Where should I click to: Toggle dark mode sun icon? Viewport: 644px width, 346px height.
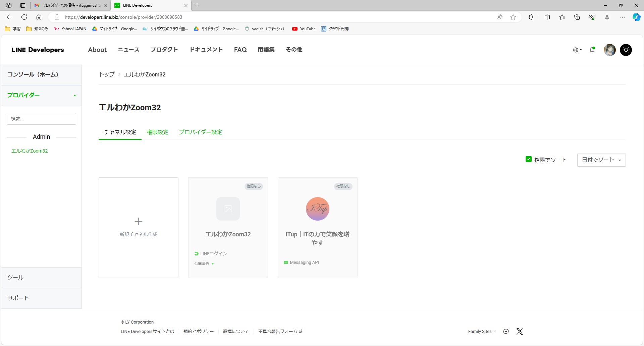coord(626,50)
